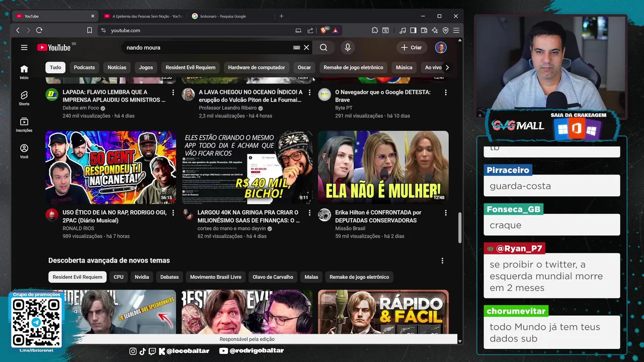Open the RONALD RIOS channel link
The image size is (644, 362).
pos(78,228)
